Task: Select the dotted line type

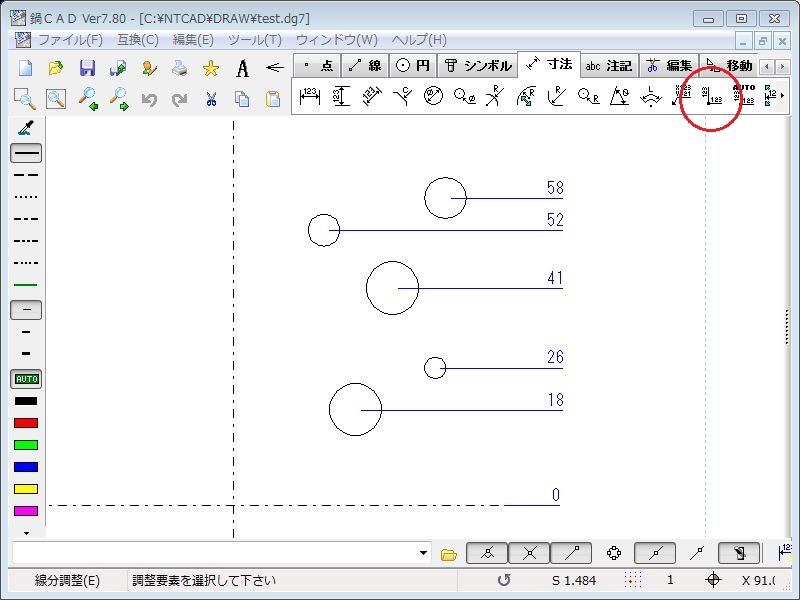Action: coord(26,197)
